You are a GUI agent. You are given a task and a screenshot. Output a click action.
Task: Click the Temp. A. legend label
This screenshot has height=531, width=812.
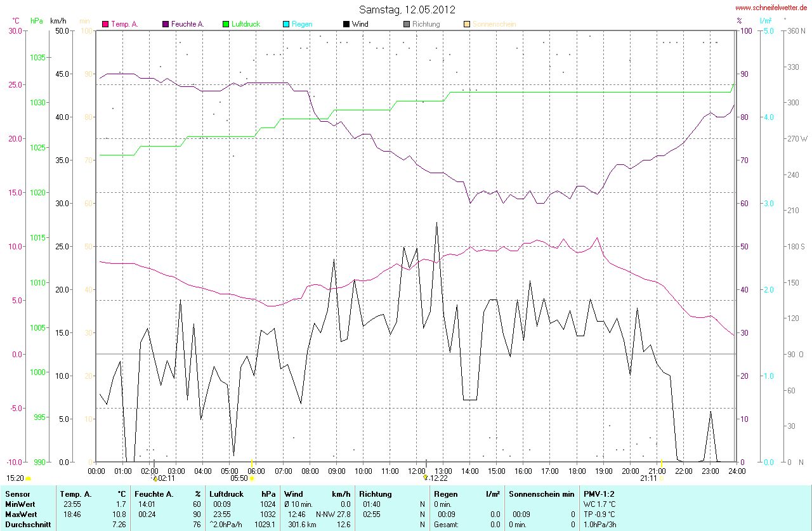tap(124, 24)
